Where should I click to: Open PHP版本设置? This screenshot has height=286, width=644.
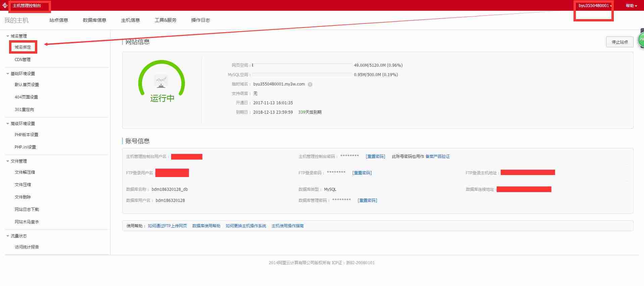27,134
